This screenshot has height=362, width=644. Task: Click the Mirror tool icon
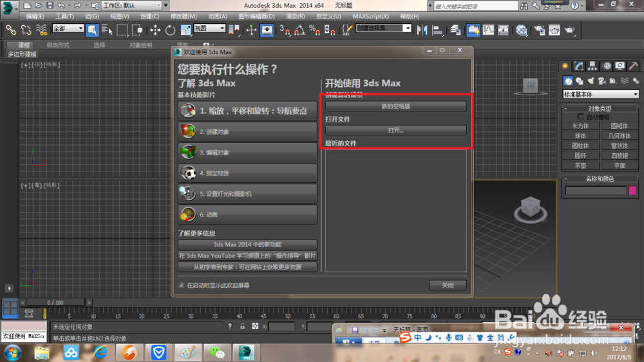coord(422,30)
